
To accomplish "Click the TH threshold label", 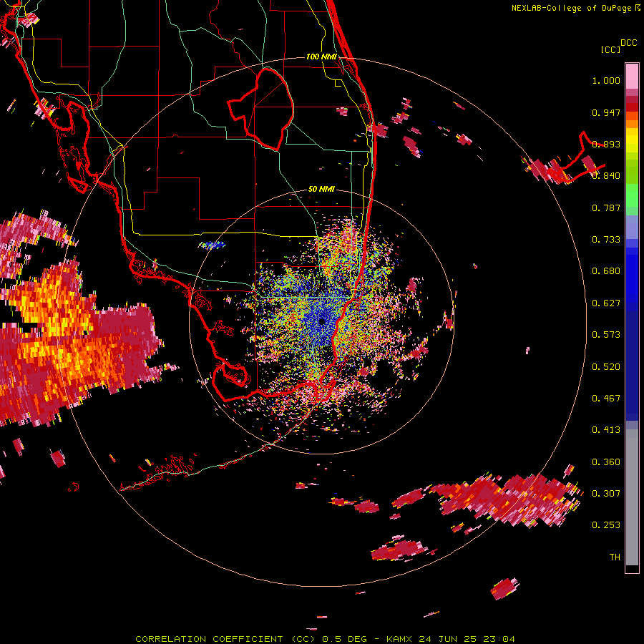I will pyautogui.click(x=615, y=557).
